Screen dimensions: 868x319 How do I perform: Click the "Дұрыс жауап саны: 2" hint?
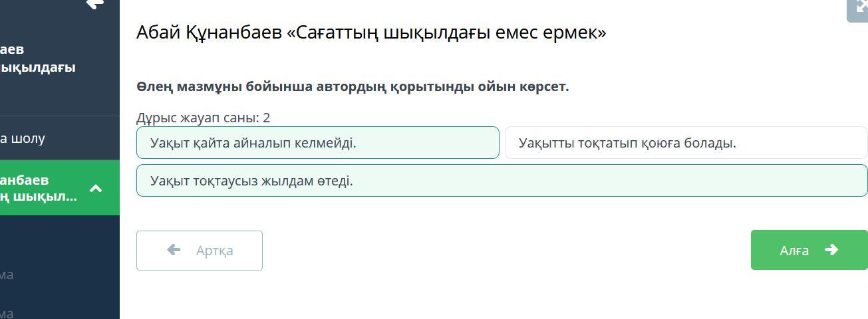203,118
